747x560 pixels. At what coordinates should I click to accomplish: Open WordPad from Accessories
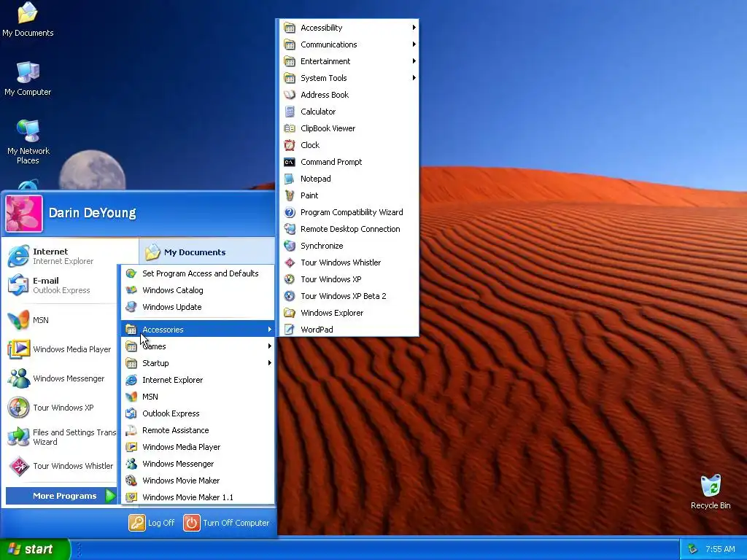point(349,330)
